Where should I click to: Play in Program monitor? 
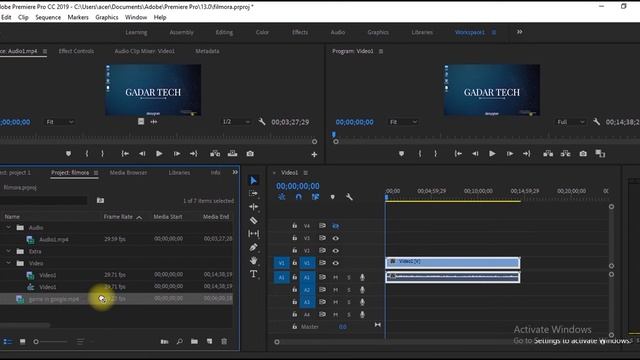[492, 154]
